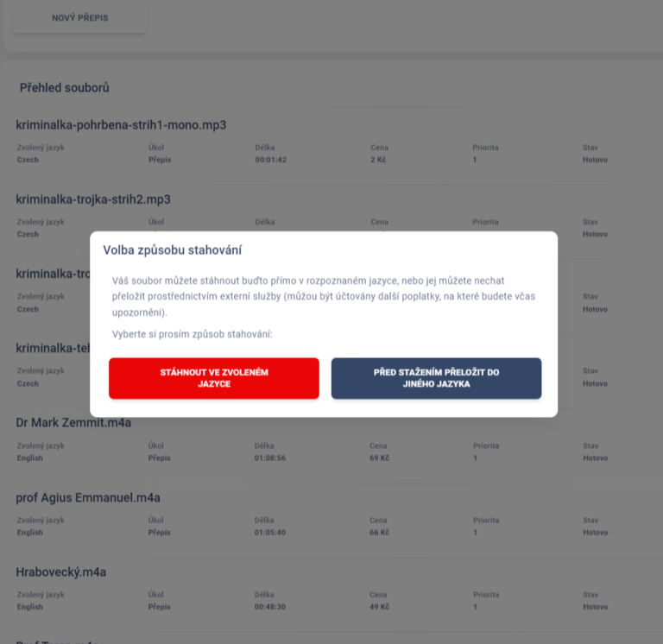Click the duration 00:48:30 of Hrabovecký.m4a
This screenshot has width=663, height=644.
[270, 607]
